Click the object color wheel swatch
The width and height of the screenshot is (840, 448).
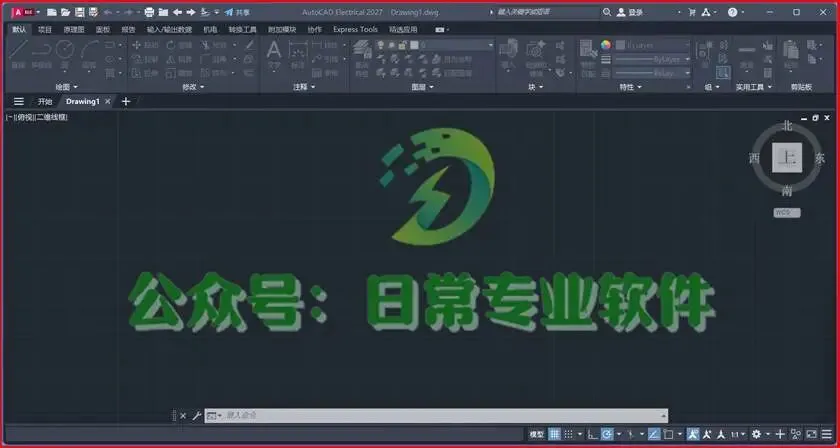tap(606, 45)
